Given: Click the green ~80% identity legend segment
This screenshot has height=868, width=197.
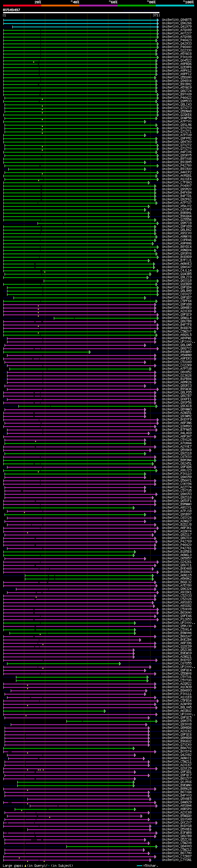Looking at the screenshot, I should point(137,6).
